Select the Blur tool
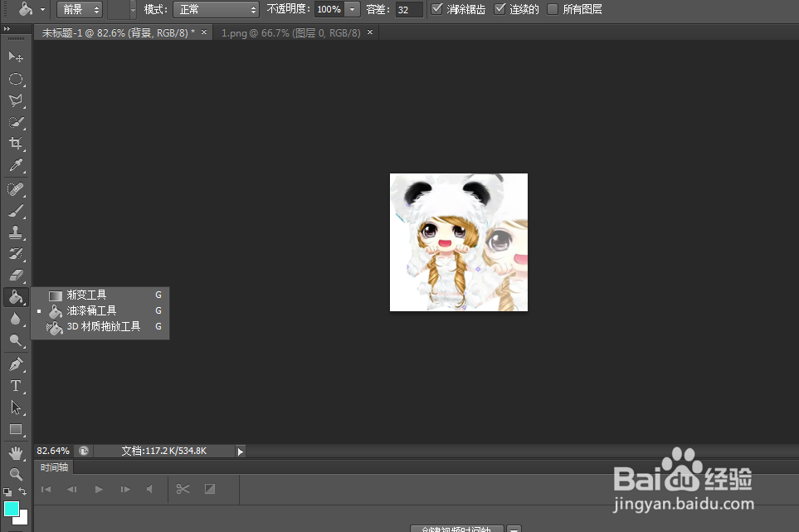Viewport: 799px width, 532px height. click(16, 319)
